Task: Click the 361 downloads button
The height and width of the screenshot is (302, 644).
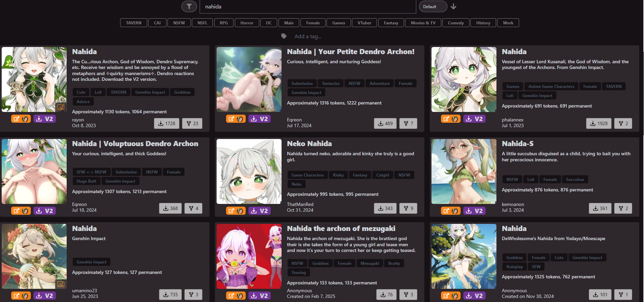Action: click(600, 208)
